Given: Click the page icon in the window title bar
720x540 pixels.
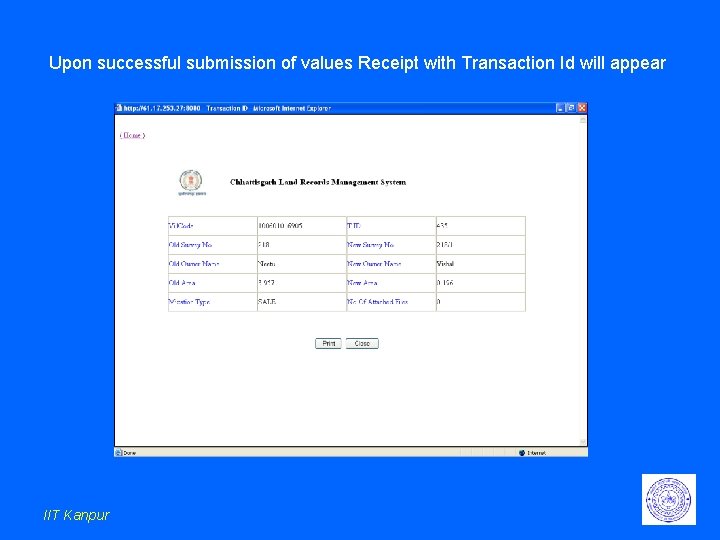Looking at the screenshot, I should click(119, 108).
